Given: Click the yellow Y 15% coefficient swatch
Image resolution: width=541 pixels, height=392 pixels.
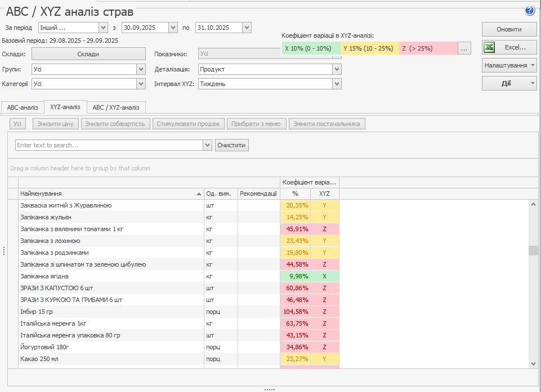Looking at the screenshot, I should coord(370,49).
